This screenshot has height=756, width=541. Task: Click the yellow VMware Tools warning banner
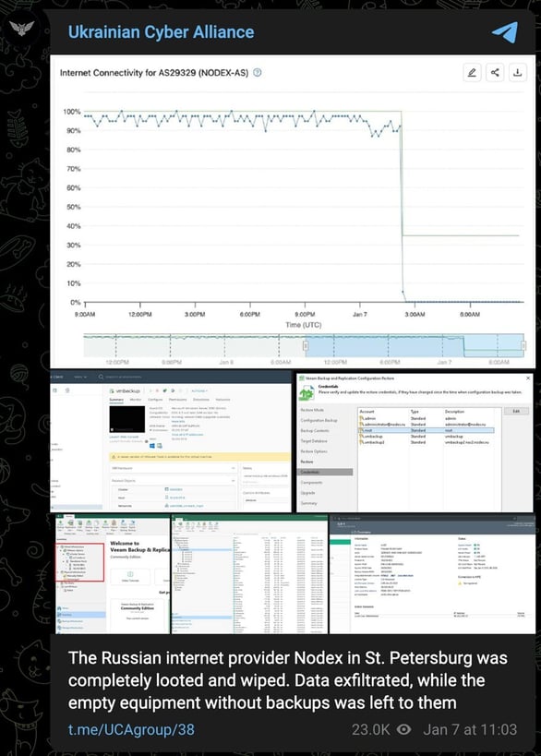[199, 456]
